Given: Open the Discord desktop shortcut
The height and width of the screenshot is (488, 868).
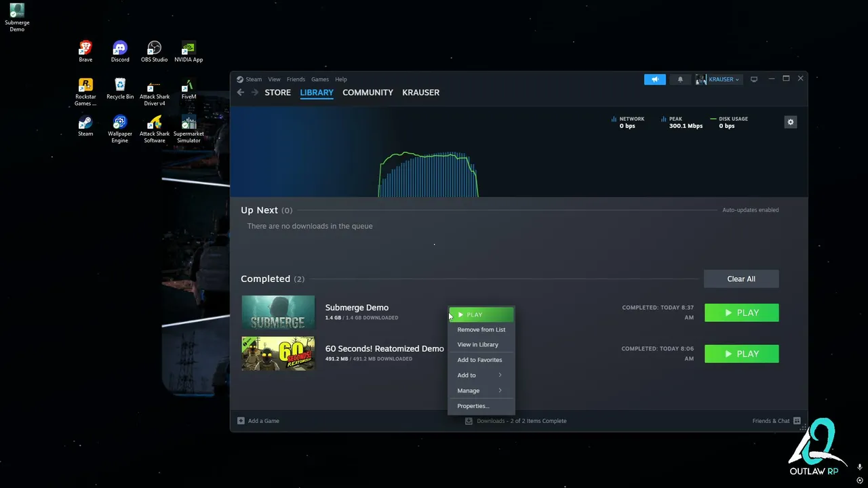Looking at the screenshot, I should (120, 52).
